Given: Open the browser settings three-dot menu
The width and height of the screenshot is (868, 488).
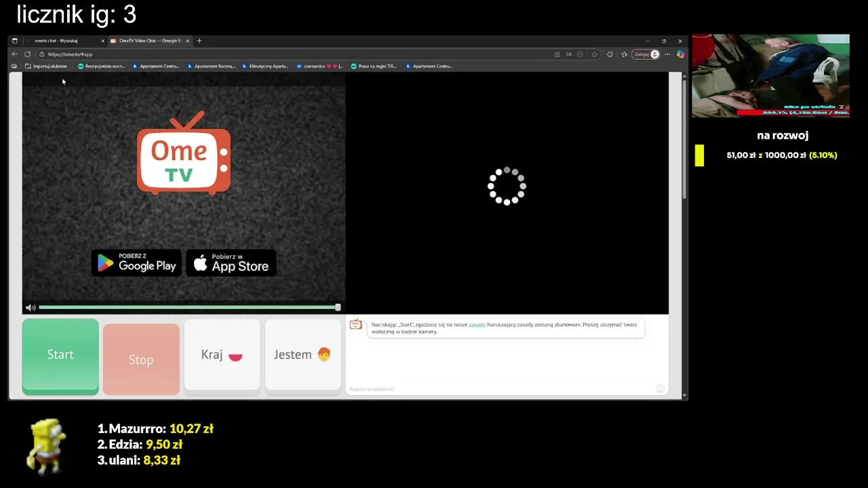Looking at the screenshot, I should click(x=668, y=54).
